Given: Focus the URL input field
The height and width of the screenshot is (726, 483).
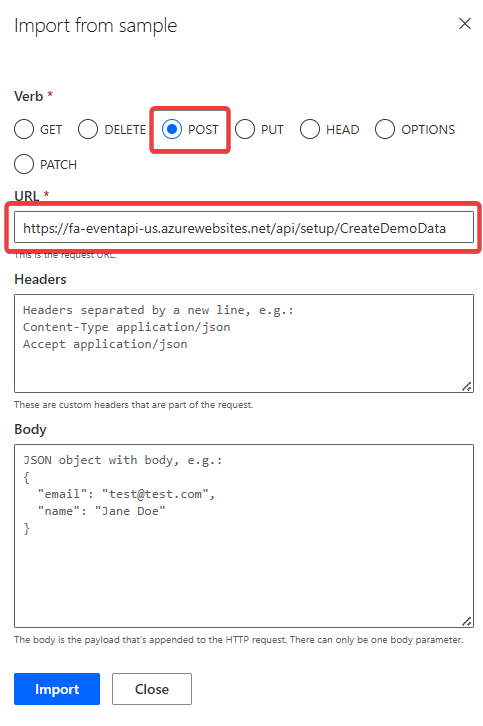Looking at the screenshot, I should (244, 227).
